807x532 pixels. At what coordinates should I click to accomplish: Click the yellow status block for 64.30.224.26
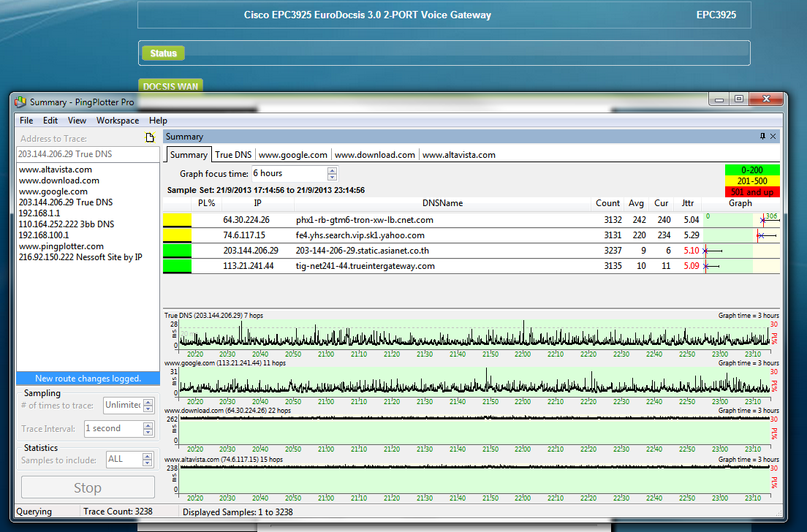pos(177,219)
